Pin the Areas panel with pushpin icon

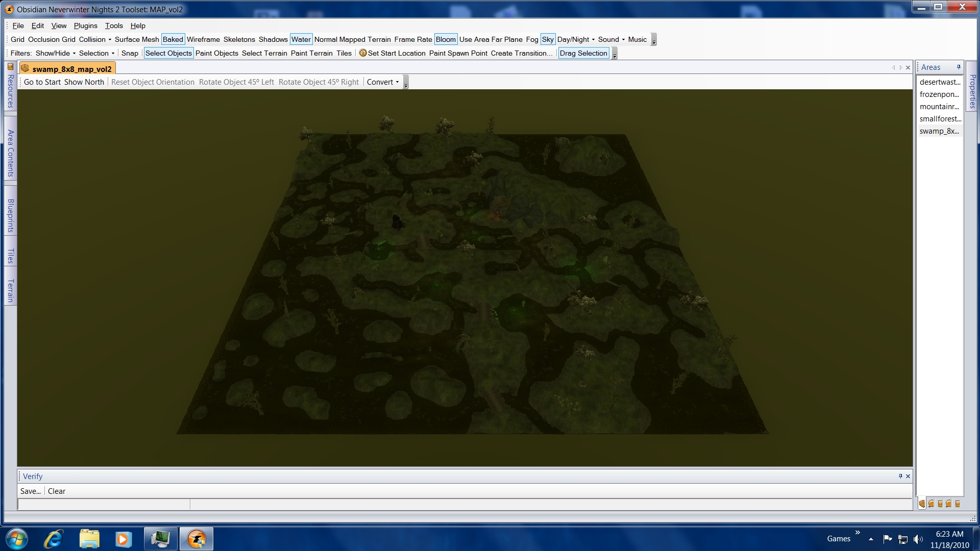point(959,67)
